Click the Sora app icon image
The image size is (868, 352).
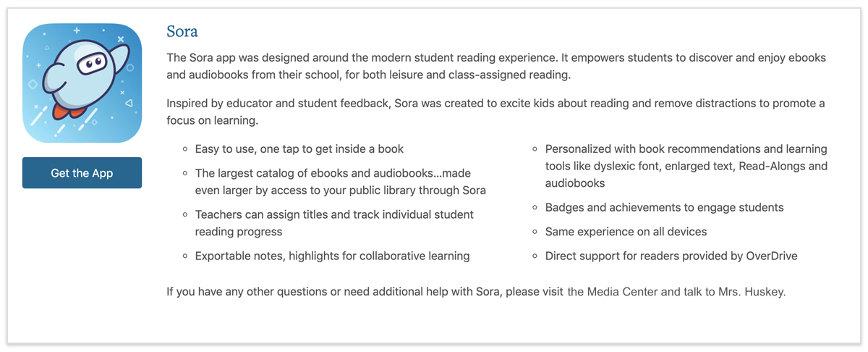(82, 83)
